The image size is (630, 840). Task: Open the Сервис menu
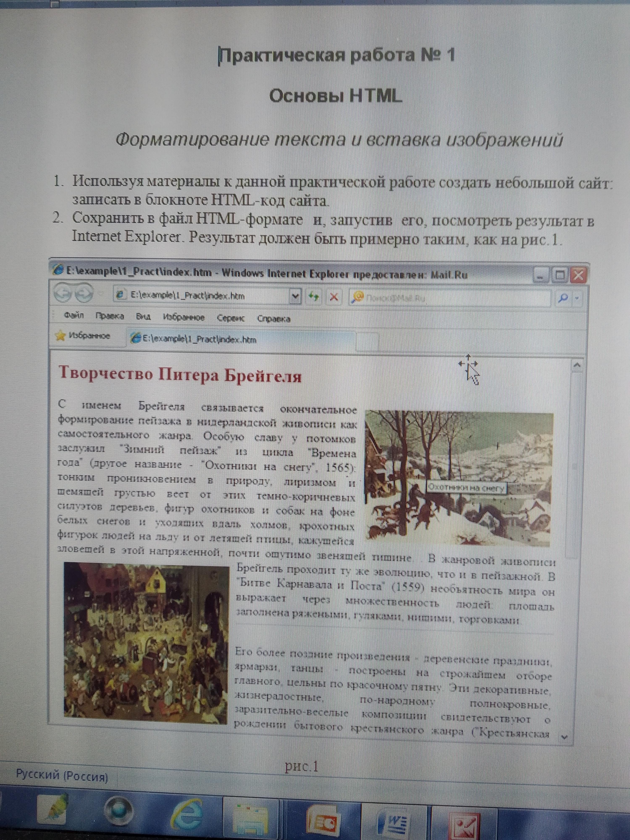pos(231,318)
